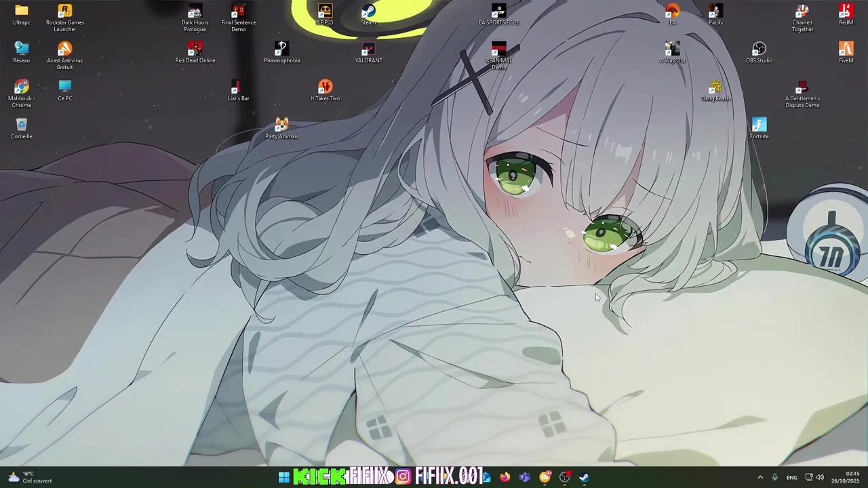Select Gang Beasts desktop icon
The width and height of the screenshot is (868, 488).
pos(716,91)
